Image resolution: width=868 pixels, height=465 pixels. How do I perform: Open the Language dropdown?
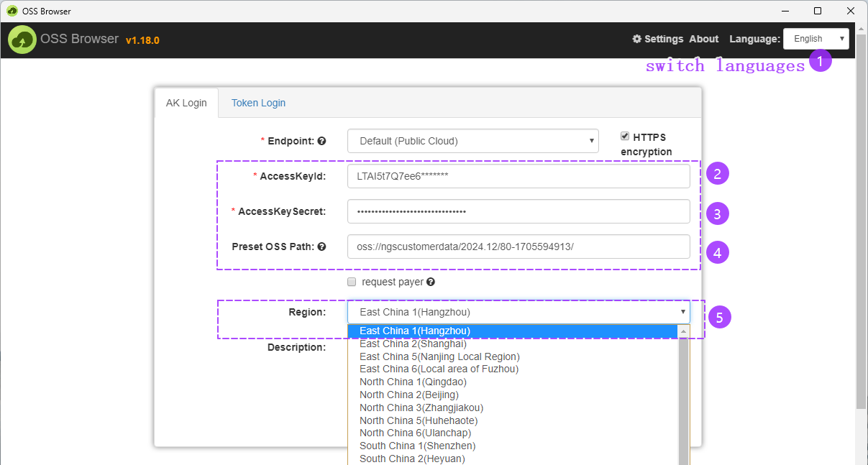pos(816,39)
